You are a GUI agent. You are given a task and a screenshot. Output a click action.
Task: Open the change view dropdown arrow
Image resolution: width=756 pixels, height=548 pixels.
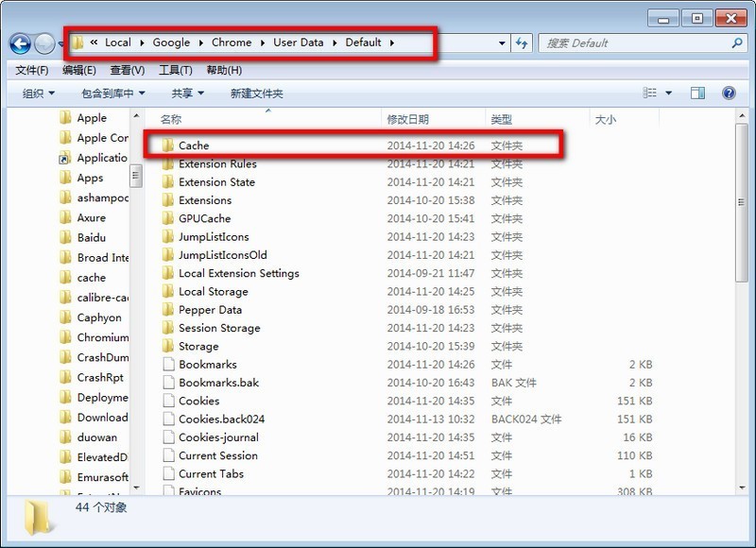[669, 94]
